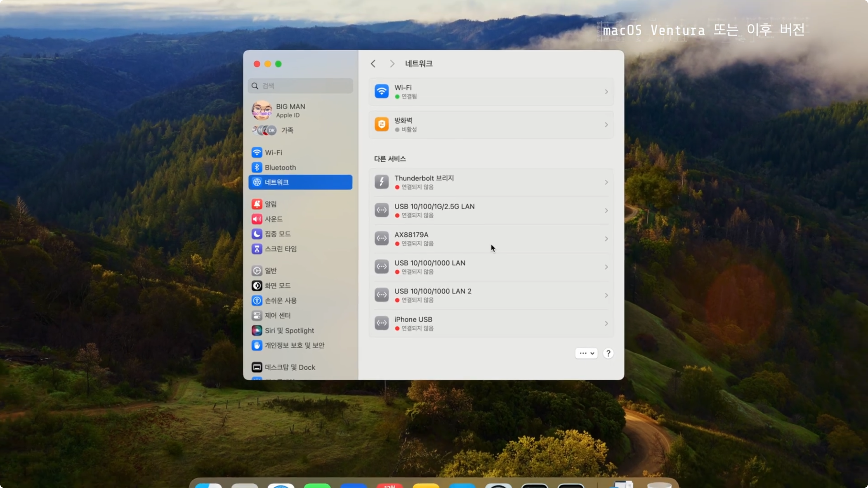This screenshot has height=488, width=868.
Task: Open 사운드 sound settings
Action: 273,219
